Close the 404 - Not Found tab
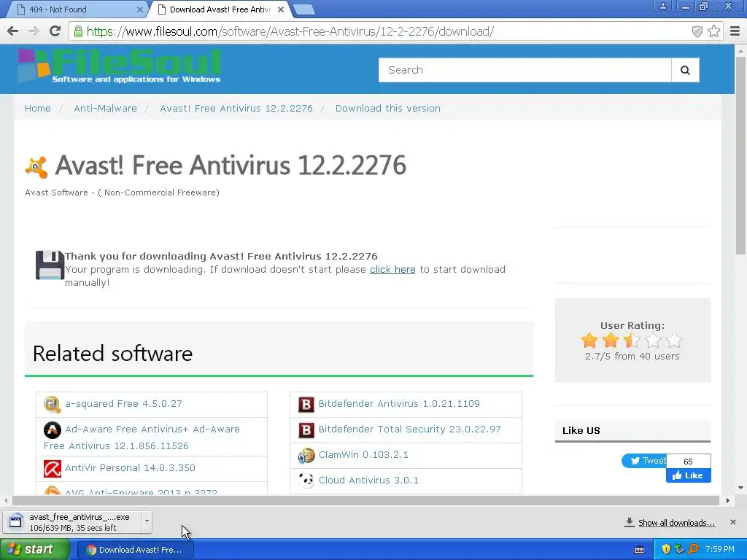The height and width of the screenshot is (560, 747). pyautogui.click(x=139, y=9)
